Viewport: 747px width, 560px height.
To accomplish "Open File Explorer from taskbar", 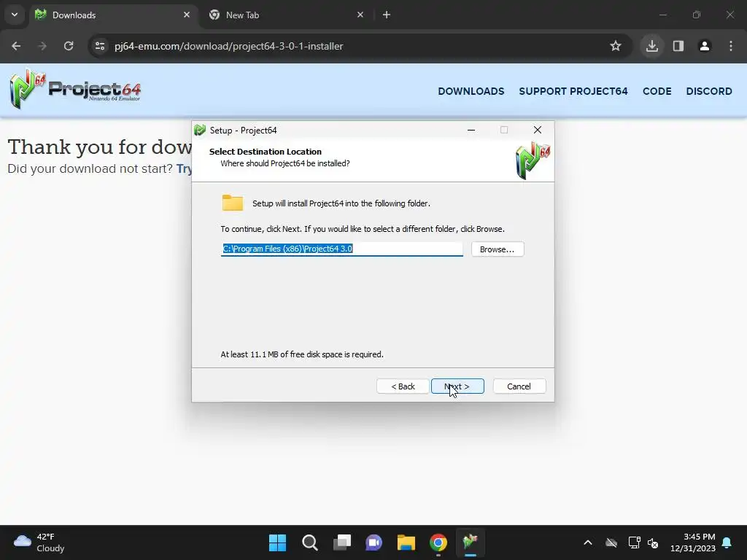I will click(x=406, y=542).
